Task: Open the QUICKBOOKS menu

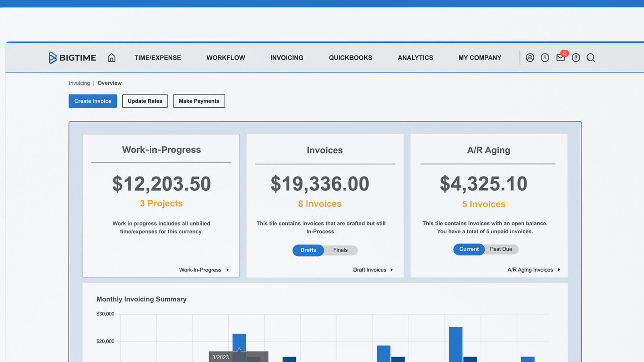Action: click(351, 58)
